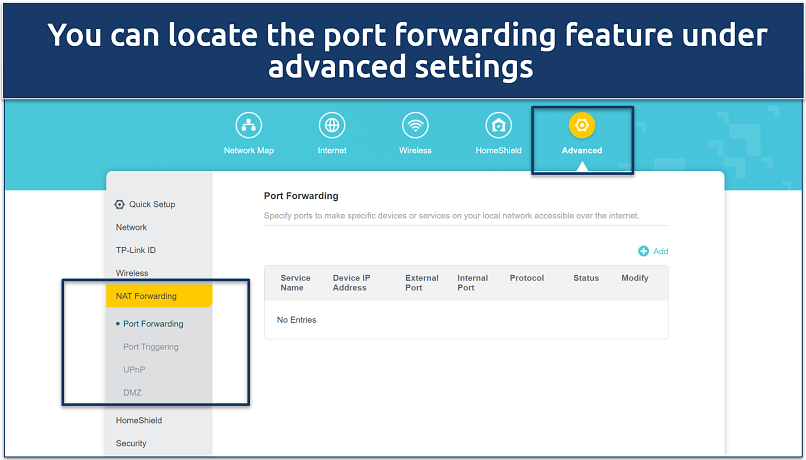
Task: Expand the Security sidebar section
Action: [131, 443]
